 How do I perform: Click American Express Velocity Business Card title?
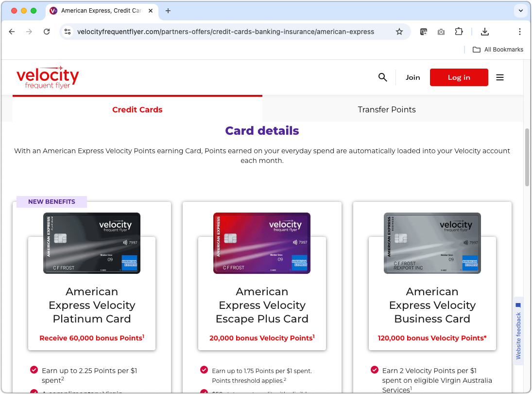click(432, 305)
